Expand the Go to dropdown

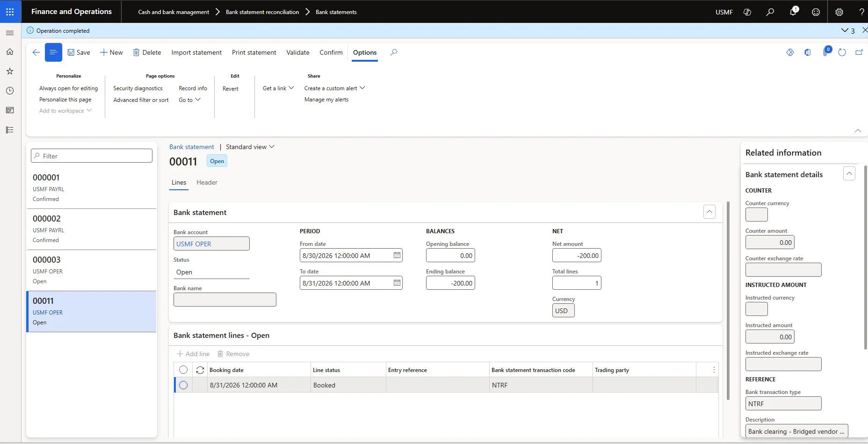click(189, 100)
